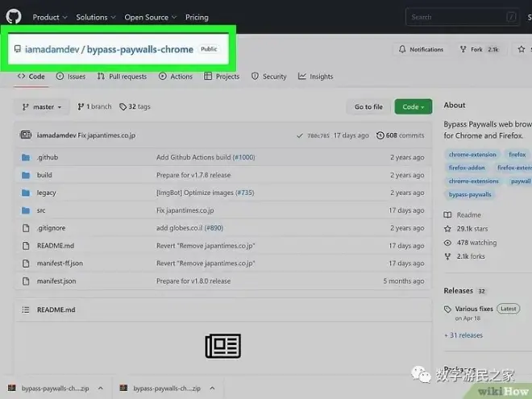The width and height of the screenshot is (532, 399).
Task: Open the .gitignore file
Action: [52, 227]
